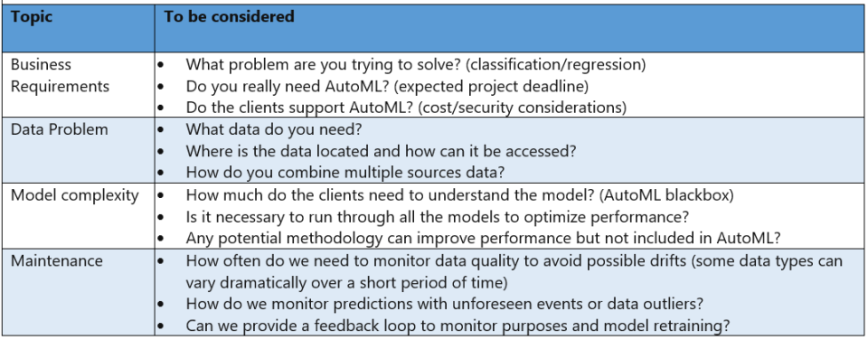Select the "Maintenance" topic cell
The image size is (868, 340).
(x=78, y=292)
